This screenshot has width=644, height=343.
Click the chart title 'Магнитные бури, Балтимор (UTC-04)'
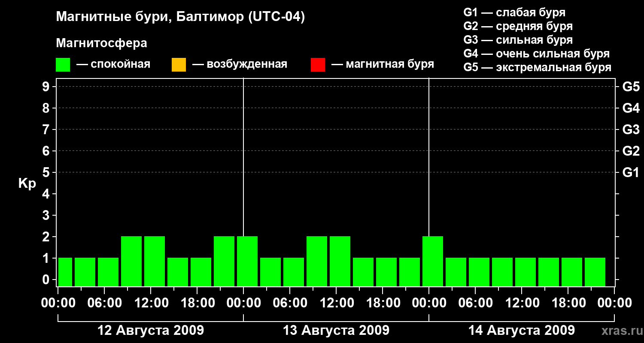pos(180,18)
